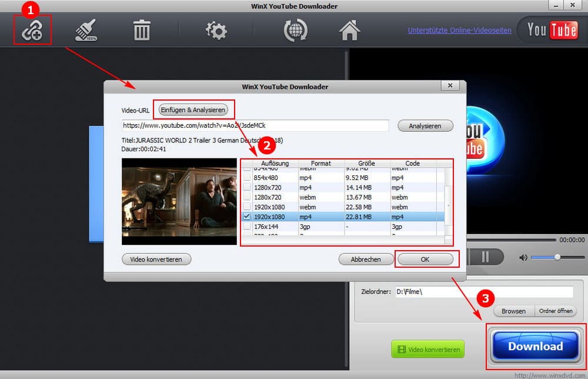Image resolution: width=588 pixels, height=379 pixels.
Task: Click the Auflösung column header
Action: click(x=275, y=163)
